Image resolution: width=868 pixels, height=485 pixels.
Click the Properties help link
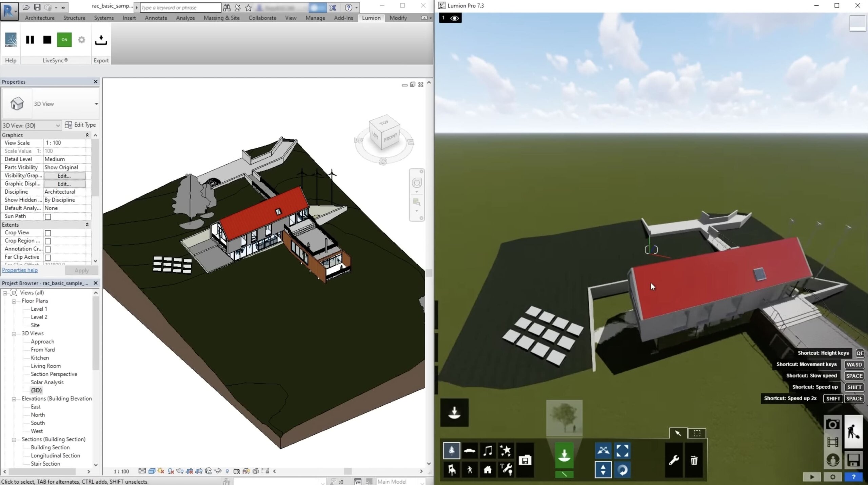point(19,270)
